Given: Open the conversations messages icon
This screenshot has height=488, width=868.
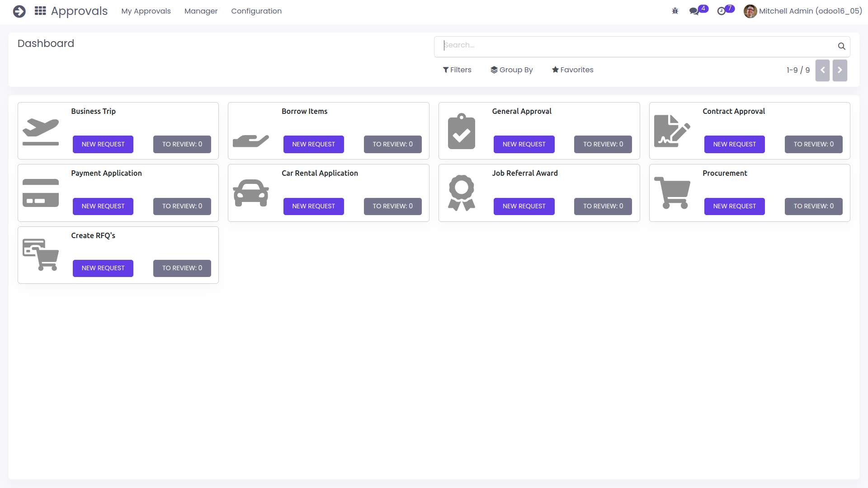Looking at the screenshot, I should tap(694, 11).
